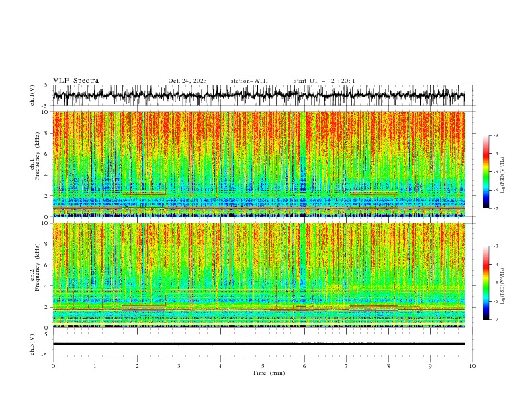532x411 pixels.
Task: Click the 'ch.3(V)' axis label
Action: pos(32,345)
